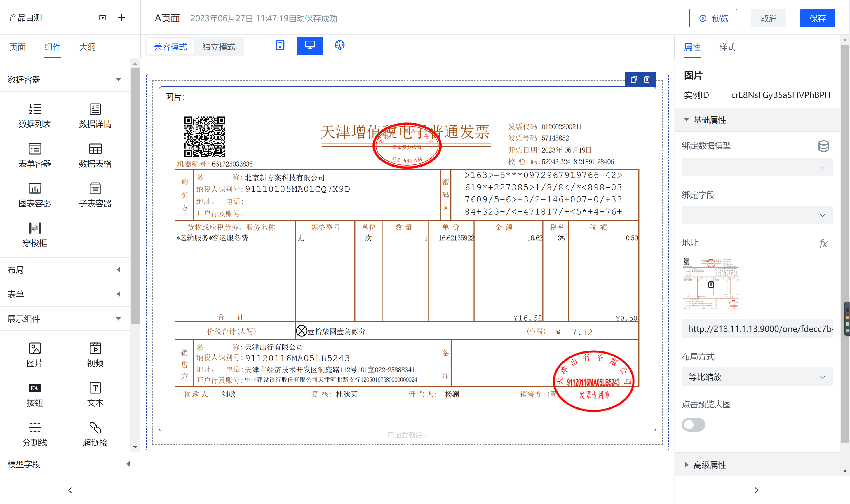This screenshot has width=850, height=504.
Task: Add the 视频 display component
Action: click(95, 355)
